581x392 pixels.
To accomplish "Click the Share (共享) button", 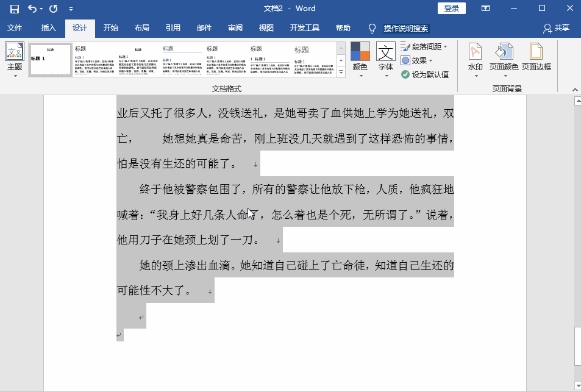I will point(556,28).
